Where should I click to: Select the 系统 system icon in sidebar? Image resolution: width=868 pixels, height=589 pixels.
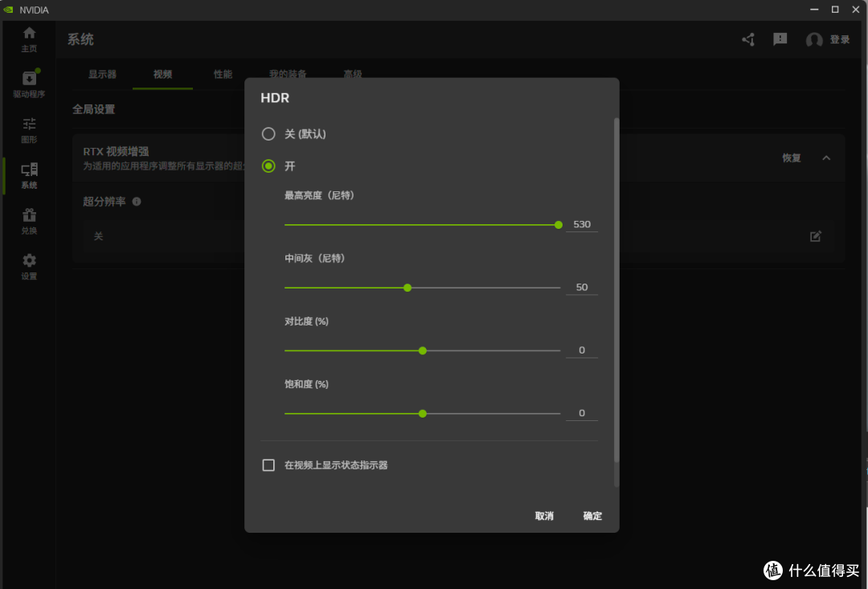(x=30, y=170)
